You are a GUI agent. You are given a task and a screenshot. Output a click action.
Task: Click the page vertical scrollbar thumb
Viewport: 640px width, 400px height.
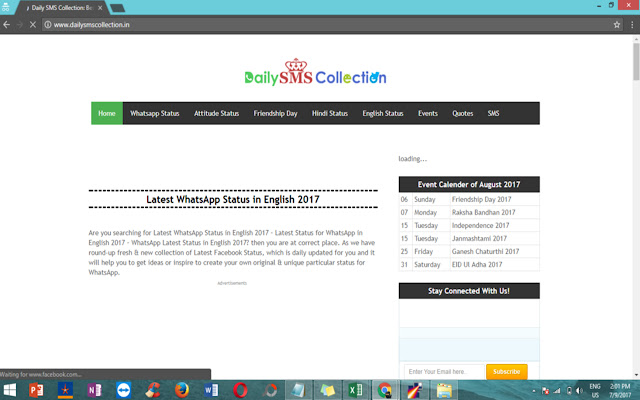pyautogui.click(x=636, y=61)
